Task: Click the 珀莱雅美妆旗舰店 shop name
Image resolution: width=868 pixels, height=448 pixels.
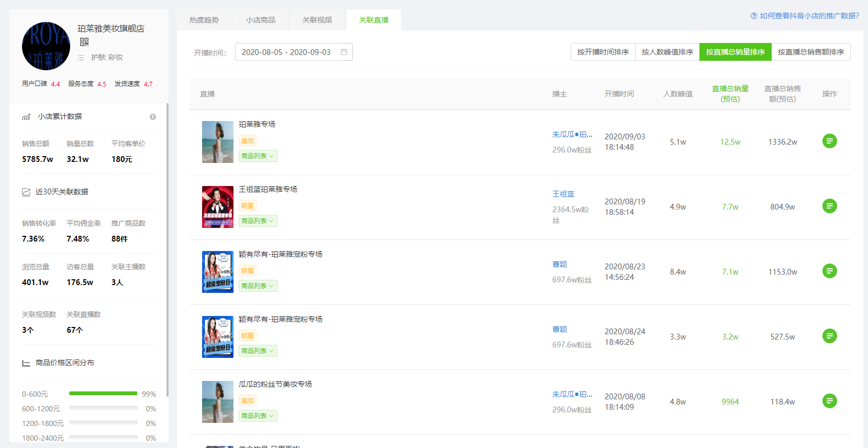Action: 111,28
